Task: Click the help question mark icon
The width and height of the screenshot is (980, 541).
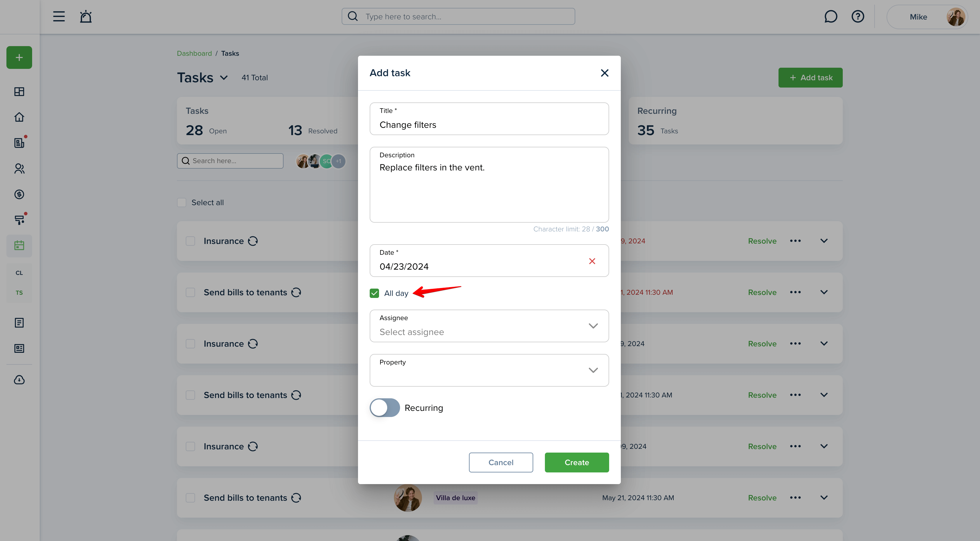Action: 857,16
